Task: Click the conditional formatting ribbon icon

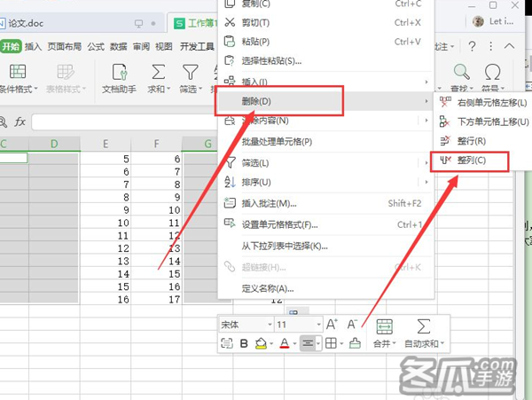Action: 18,72
